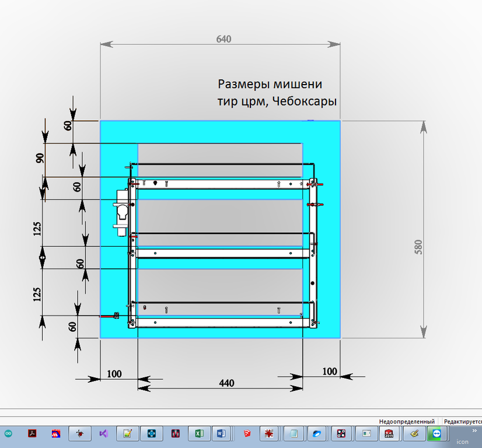Switch to SketchUp in the taskbar
The height and width of the screenshot is (448, 482).
coord(247,433)
